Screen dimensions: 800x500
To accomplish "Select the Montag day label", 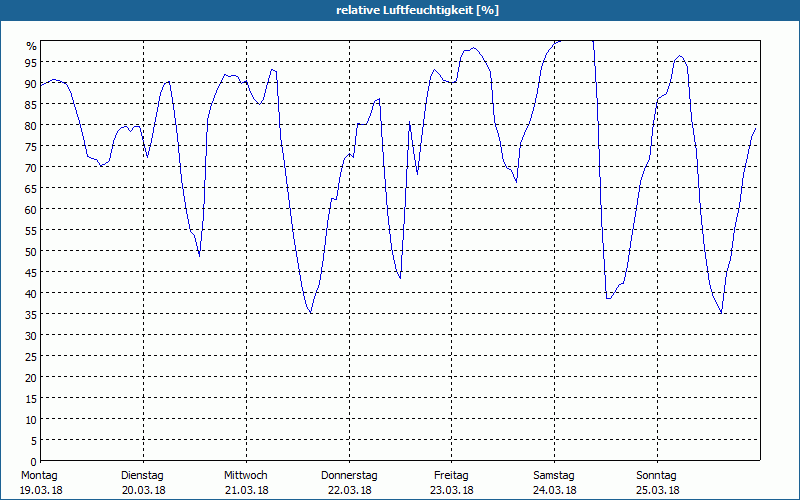I will (39, 475).
